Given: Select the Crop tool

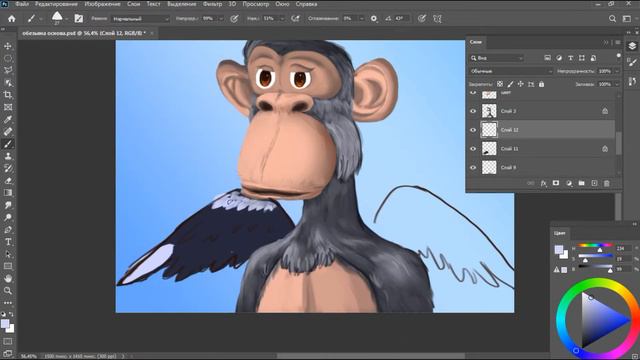Looking at the screenshot, I should pyautogui.click(x=8, y=95).
